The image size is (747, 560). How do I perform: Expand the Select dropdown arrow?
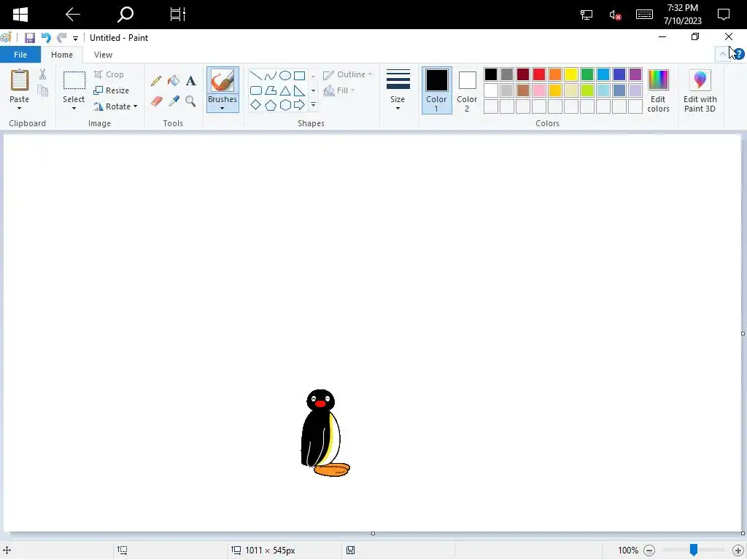[74, 109]
